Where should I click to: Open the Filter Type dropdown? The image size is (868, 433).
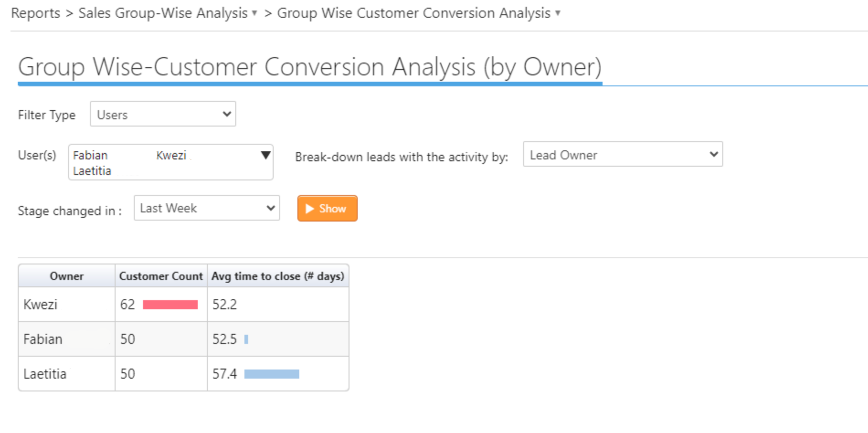click(163, 114)
